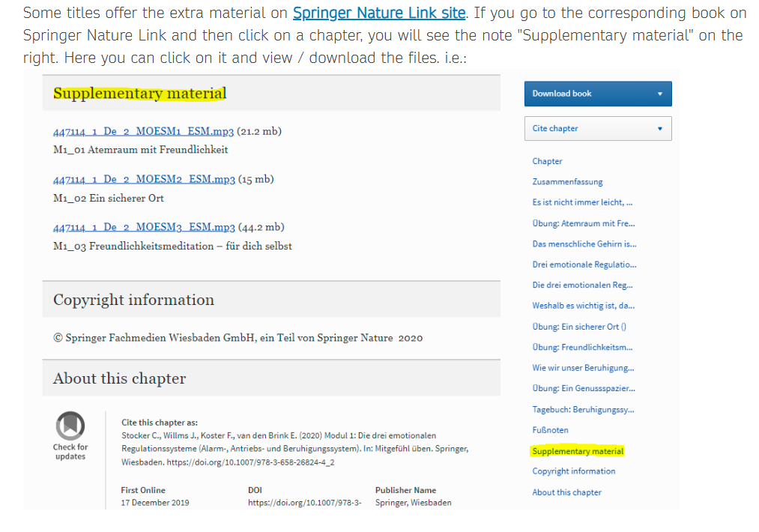Jump to Übung: Ein sicherer Ort section
Viewport: 759px width, 532px height.
(579, 327)
